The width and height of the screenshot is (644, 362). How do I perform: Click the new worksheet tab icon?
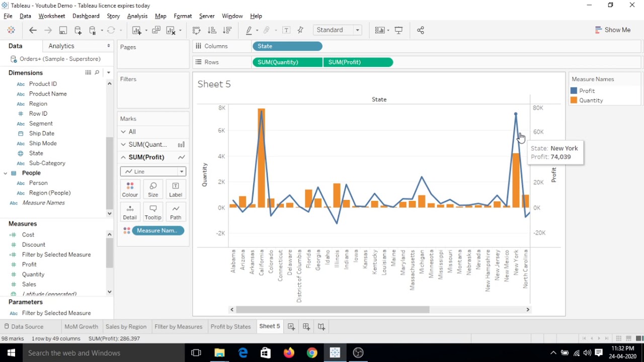click(x=291, y=327)
